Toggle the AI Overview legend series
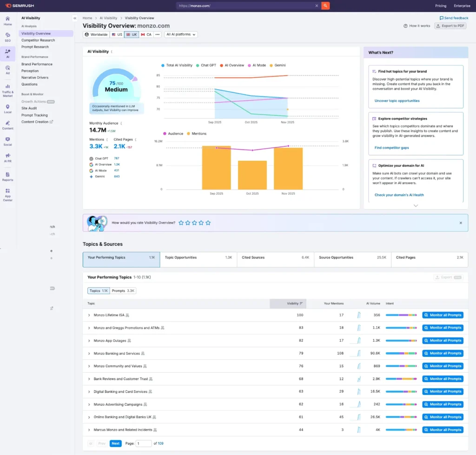The width and height of the screenshot is (476, 455). pyautogui.click(x=232, y=65)
